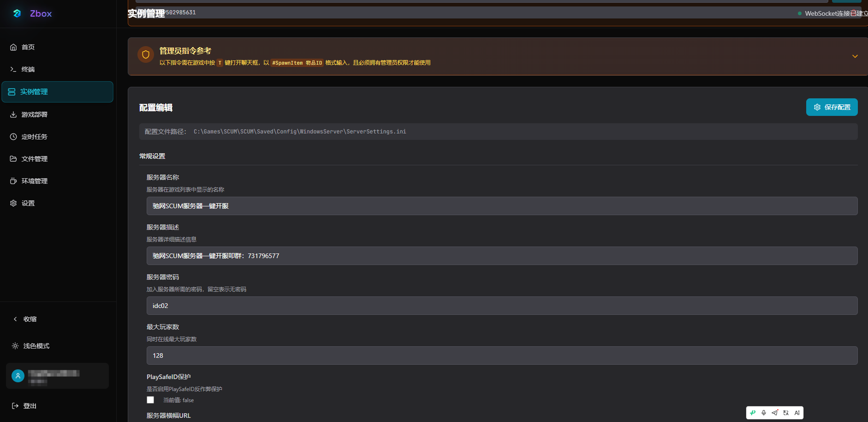Click the green logo icon in floating toolbar

pos(753,413)
